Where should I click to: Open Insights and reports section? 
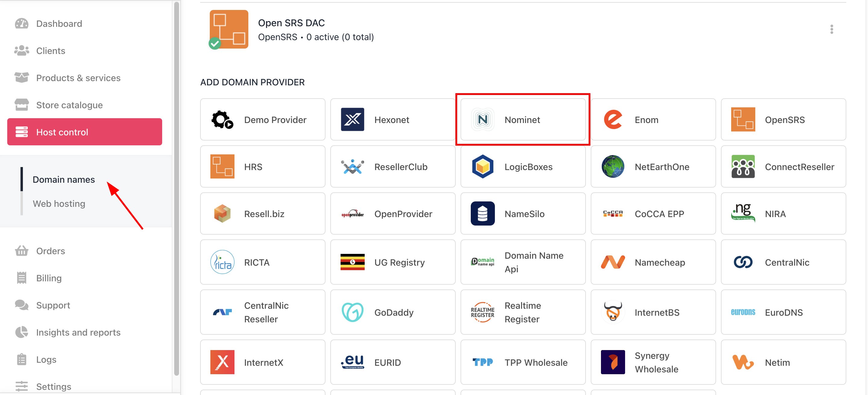(x=85, y=332)
